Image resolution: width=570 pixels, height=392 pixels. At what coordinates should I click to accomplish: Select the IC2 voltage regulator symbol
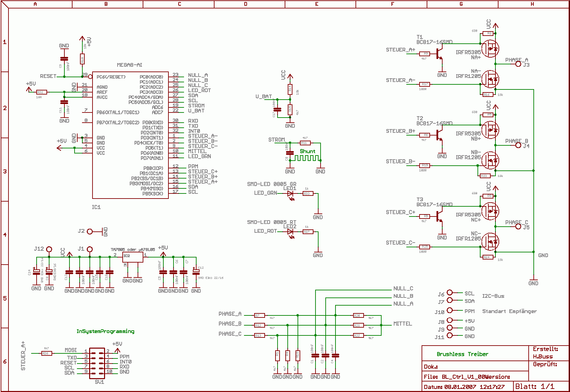(133, 257)
